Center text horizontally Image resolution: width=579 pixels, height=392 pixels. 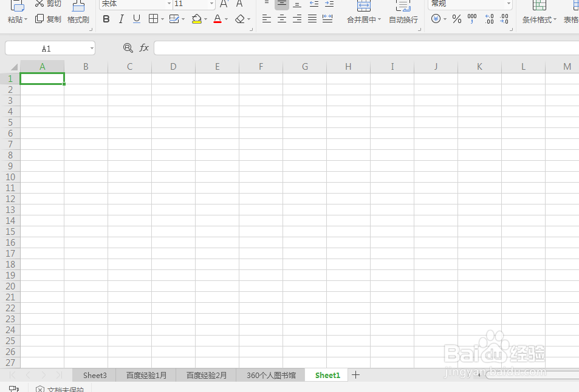[282, 19]
